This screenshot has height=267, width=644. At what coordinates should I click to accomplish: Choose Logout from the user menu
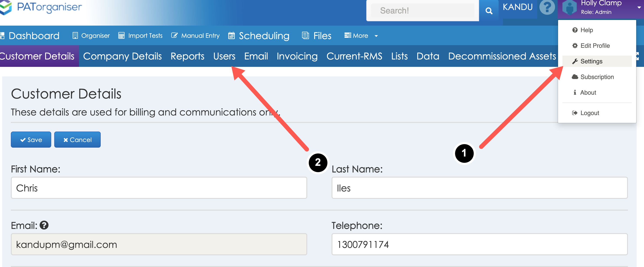click(589, 113)
